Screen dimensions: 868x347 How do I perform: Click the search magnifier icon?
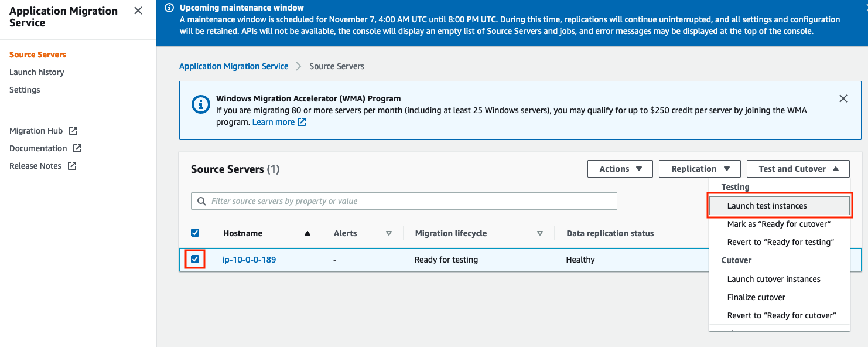(x=201, y=201)
